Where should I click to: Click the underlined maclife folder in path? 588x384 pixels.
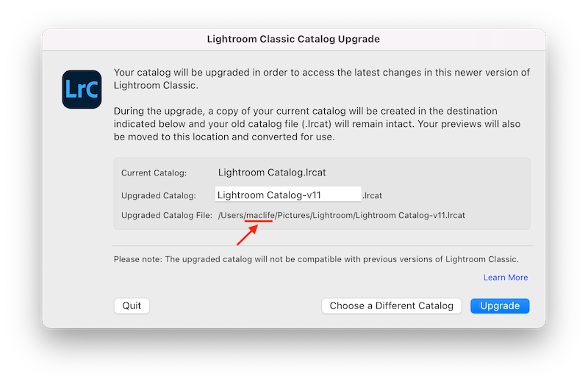pyautogui.click(x=259, y=215)
